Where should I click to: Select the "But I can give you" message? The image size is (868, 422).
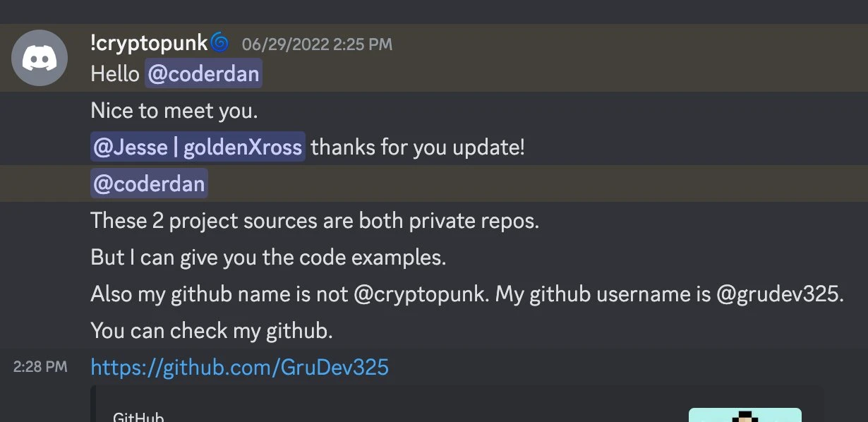268,258
